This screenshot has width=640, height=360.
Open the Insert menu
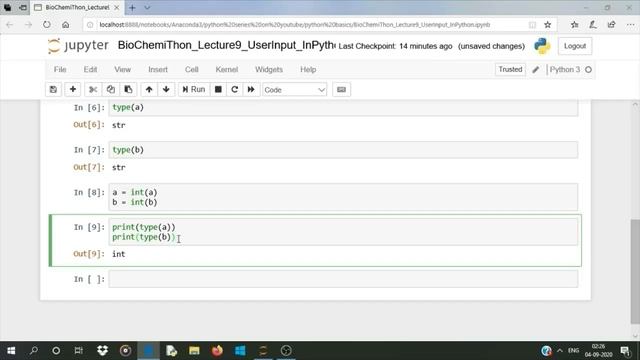[158, 69]
